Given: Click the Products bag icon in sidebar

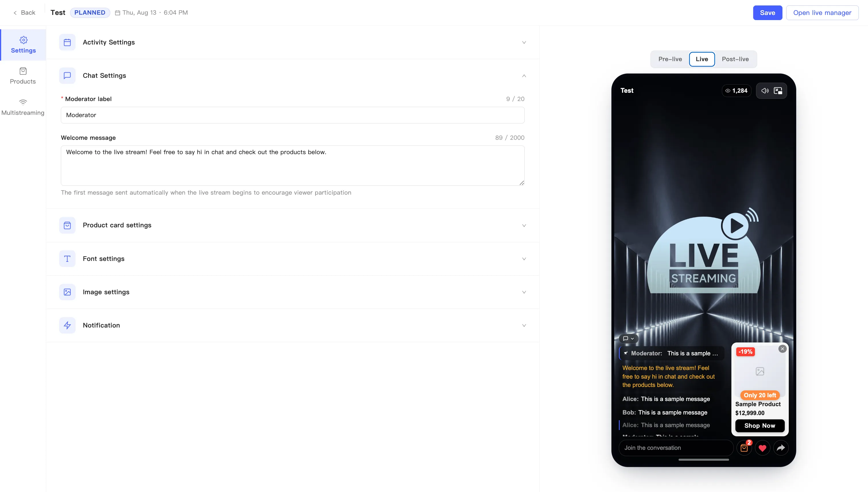Looking at the screenshot, I should pyautogui.click(x=23, y=71).
